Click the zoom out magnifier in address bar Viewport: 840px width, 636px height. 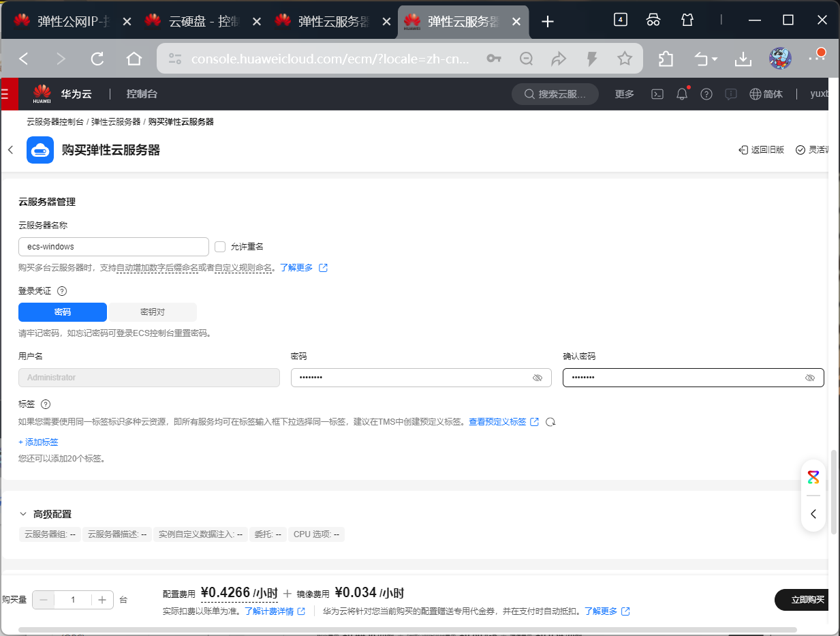[526, 59]
